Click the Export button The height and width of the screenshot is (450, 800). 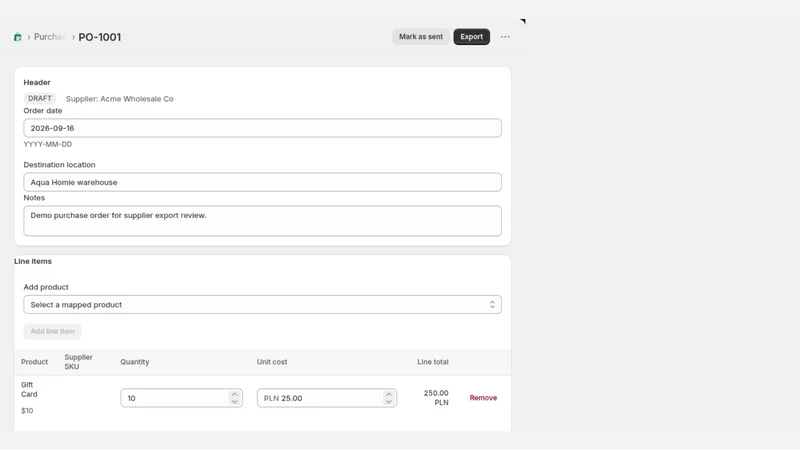471,37
